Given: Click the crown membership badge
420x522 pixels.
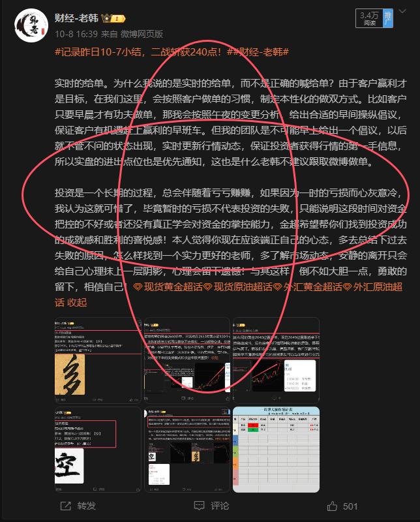Looking at the screenshot, I should coord(113,18).
